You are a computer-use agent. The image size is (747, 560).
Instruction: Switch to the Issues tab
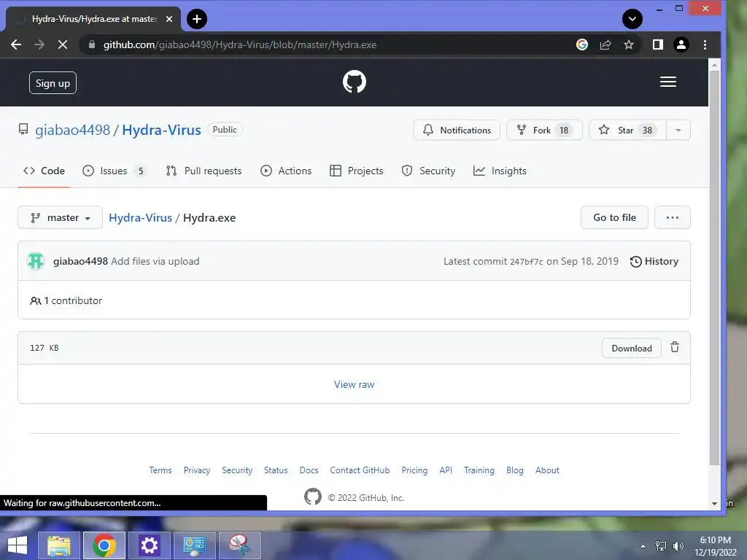[114, 171]
